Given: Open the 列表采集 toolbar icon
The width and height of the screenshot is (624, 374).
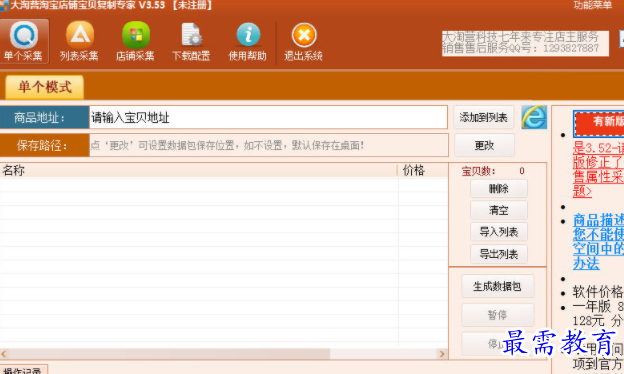Looking at the screenshot, I should (80, 41).
